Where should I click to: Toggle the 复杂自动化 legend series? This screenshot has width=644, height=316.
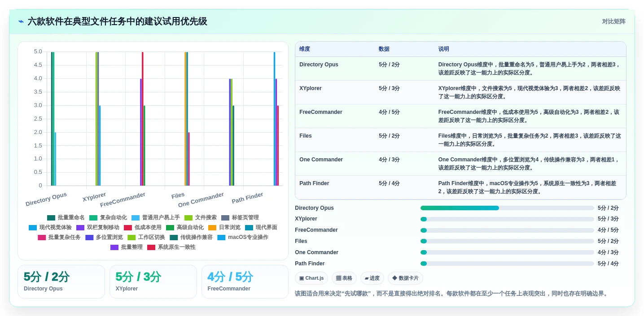pos(108,217)
